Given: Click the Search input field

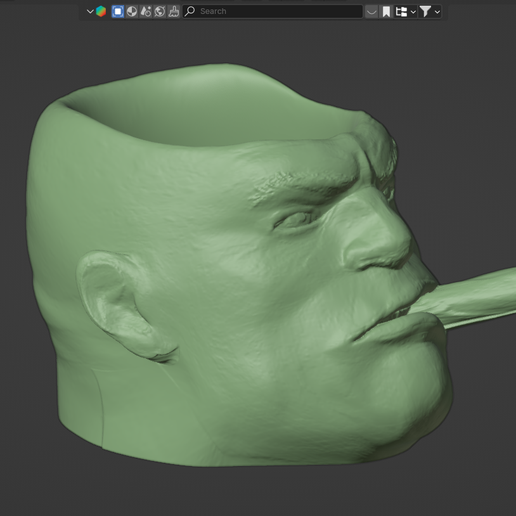Looking at the screenshot, I should pos(272,11).
